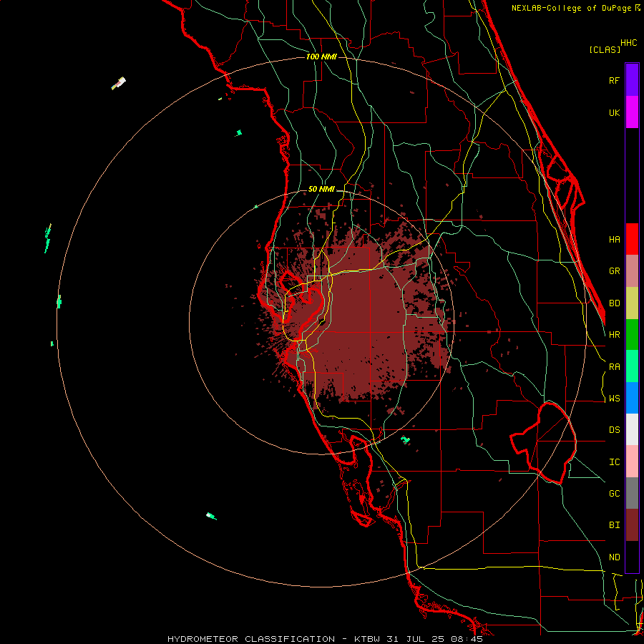The width and height of the screenshot is (644, 644).
Task: Click the WS legend label
Action: pyautogui.click(x=615, y=398)
